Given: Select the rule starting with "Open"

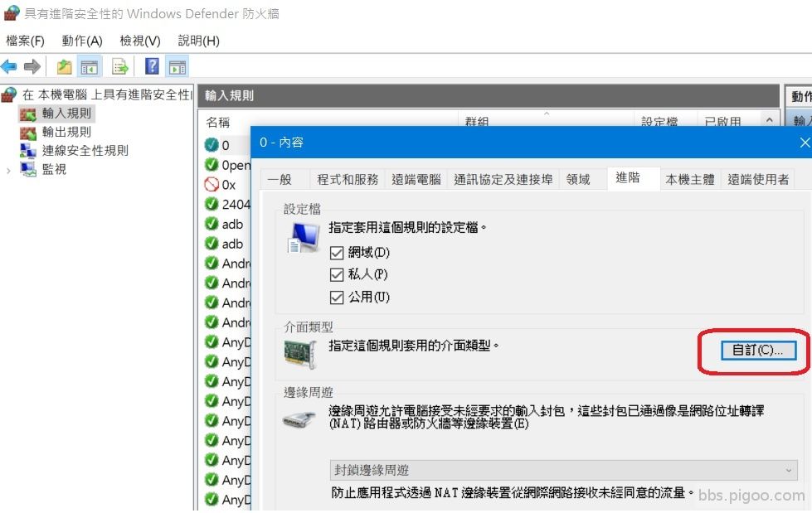Looking at the screenshot, I should click(x=236, y=165).
